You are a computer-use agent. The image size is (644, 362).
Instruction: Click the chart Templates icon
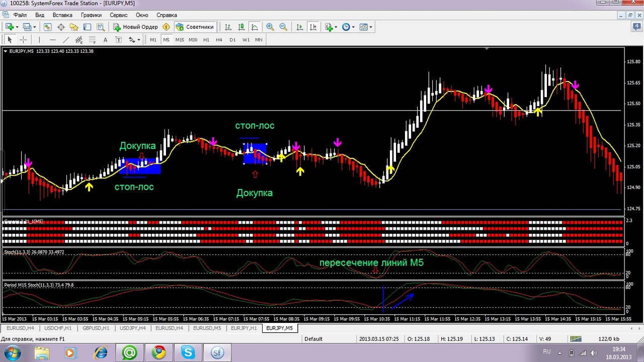tap(364, 27)
